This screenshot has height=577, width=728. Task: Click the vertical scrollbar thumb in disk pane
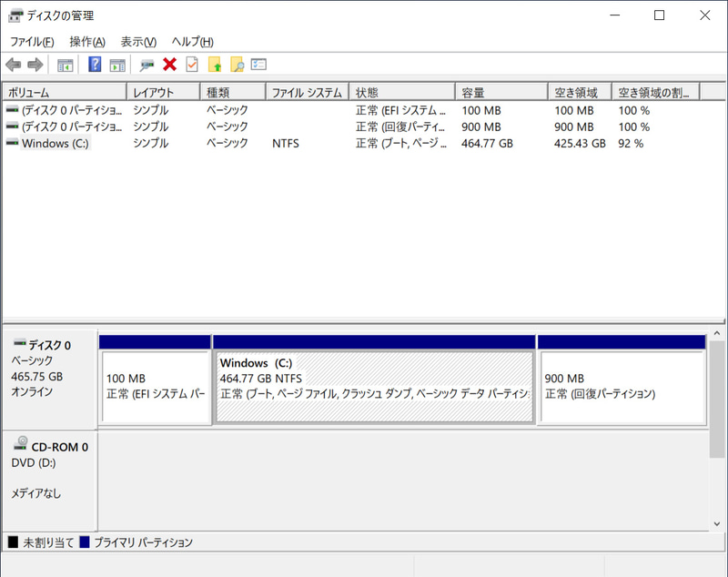pos(717,400)
